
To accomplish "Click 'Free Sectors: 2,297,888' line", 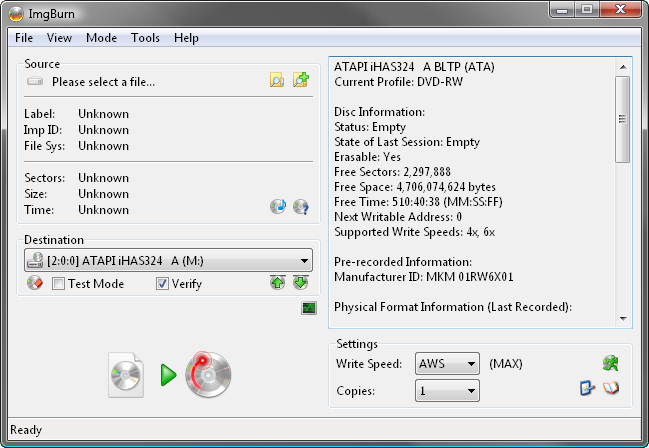I will point(392,171).
